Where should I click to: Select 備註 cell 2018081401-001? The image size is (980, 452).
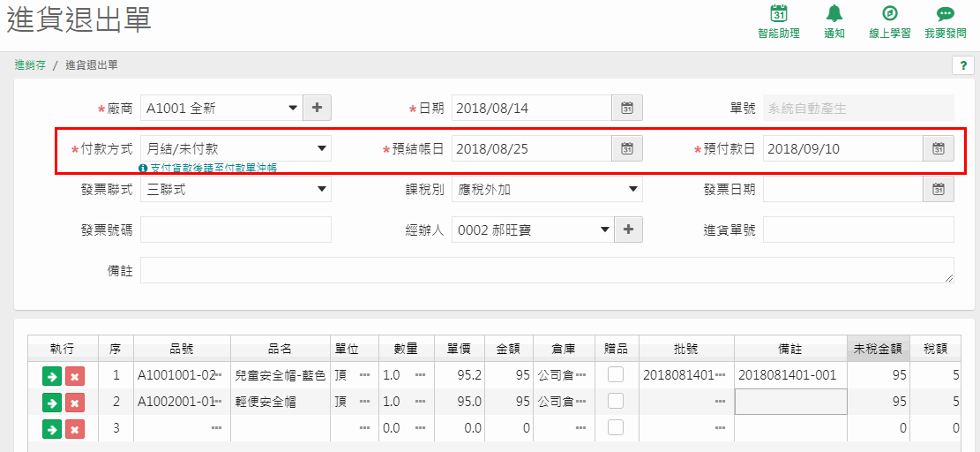790,375
